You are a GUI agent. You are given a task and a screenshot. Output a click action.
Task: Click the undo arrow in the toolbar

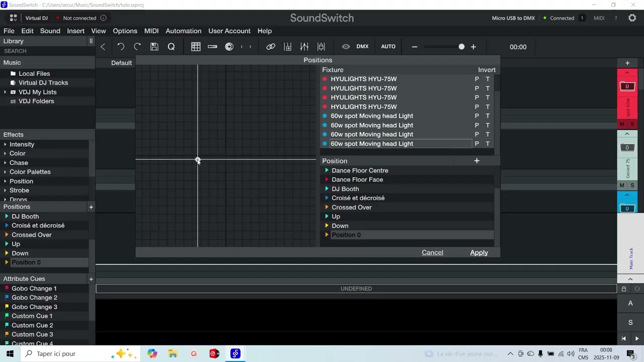pos(121,47)
